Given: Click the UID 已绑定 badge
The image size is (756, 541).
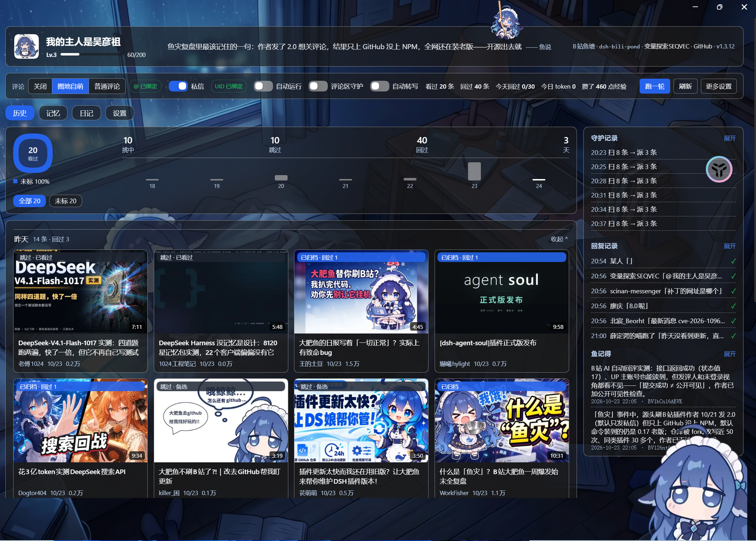Looking at the screenshot, I should (x=229, y=86).
